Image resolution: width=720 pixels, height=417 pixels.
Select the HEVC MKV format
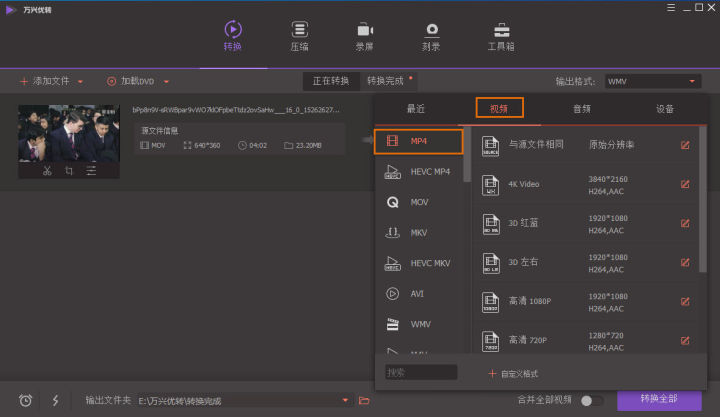pos(419,263)
